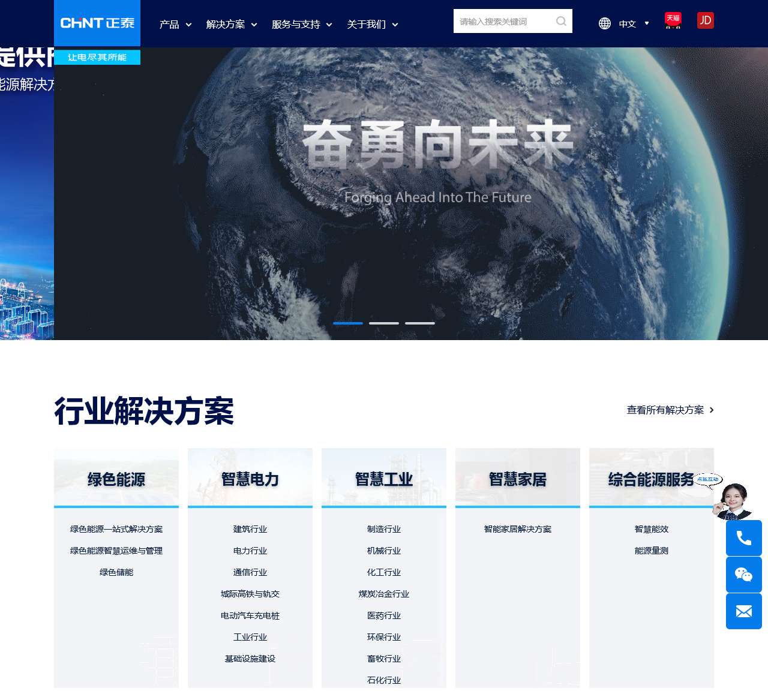Select the first carousel slide indicator

coord(348,323)
